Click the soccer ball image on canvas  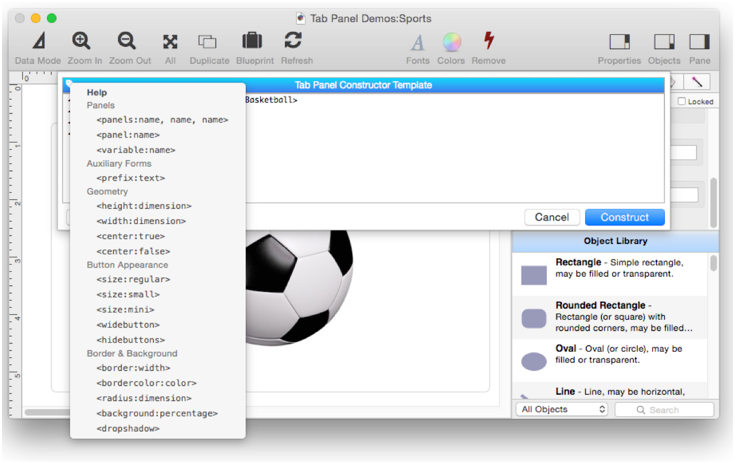(x=299, y=287)
